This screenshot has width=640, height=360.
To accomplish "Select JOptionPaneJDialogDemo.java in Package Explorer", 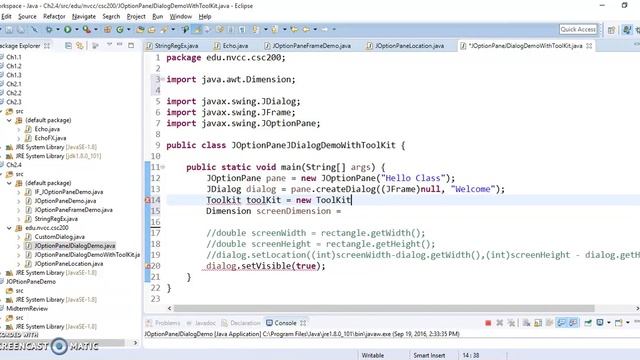I will [75, 246].
